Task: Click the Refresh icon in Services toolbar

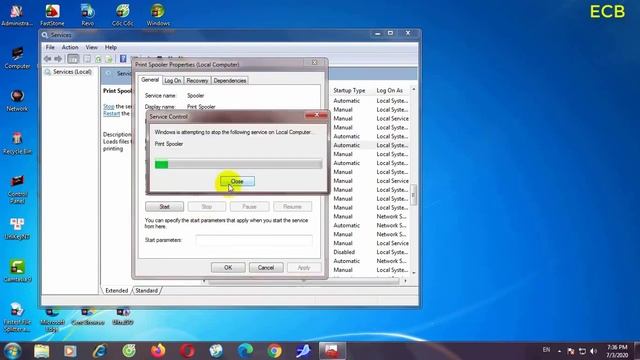Action: point(98,59)
